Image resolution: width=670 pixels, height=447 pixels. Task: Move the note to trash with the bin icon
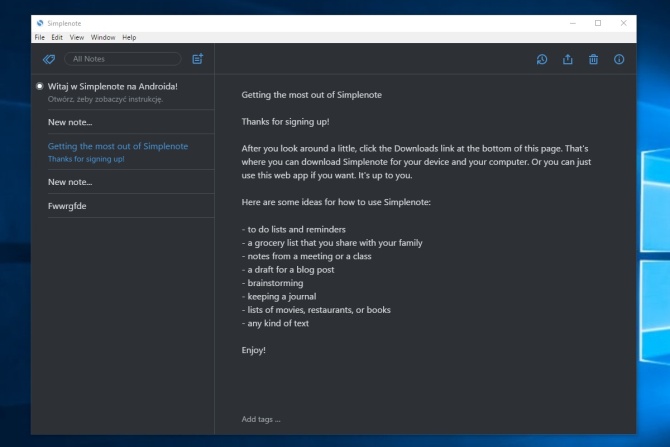point(593,60)
